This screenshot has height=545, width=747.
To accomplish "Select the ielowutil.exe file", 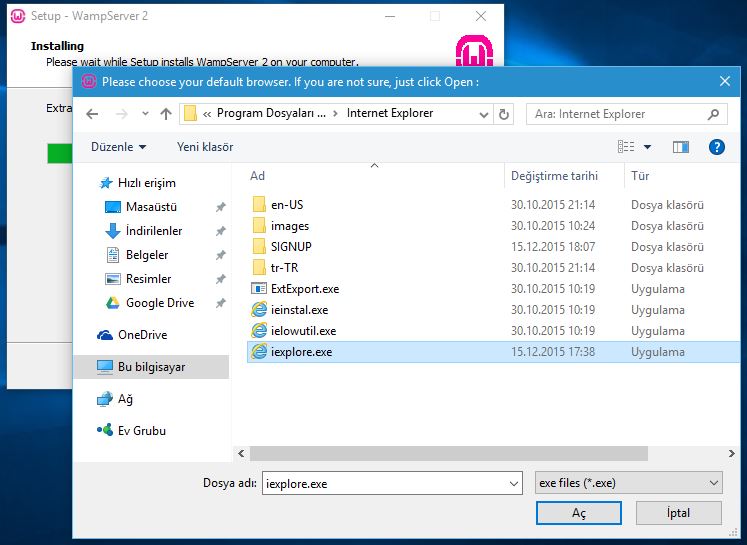I will (x=303, y=331).
